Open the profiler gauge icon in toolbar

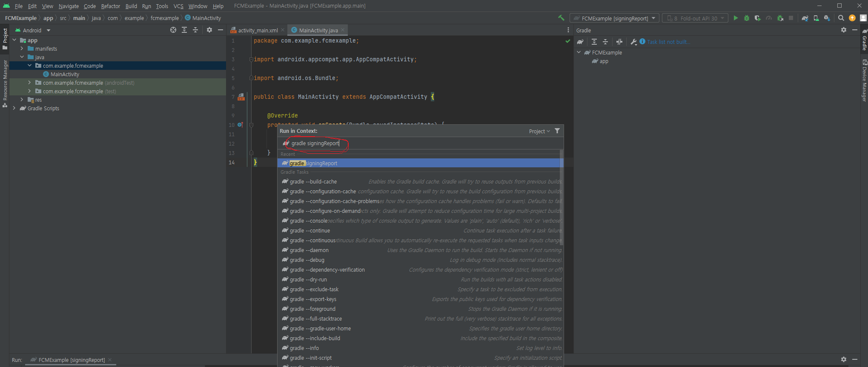769,18
